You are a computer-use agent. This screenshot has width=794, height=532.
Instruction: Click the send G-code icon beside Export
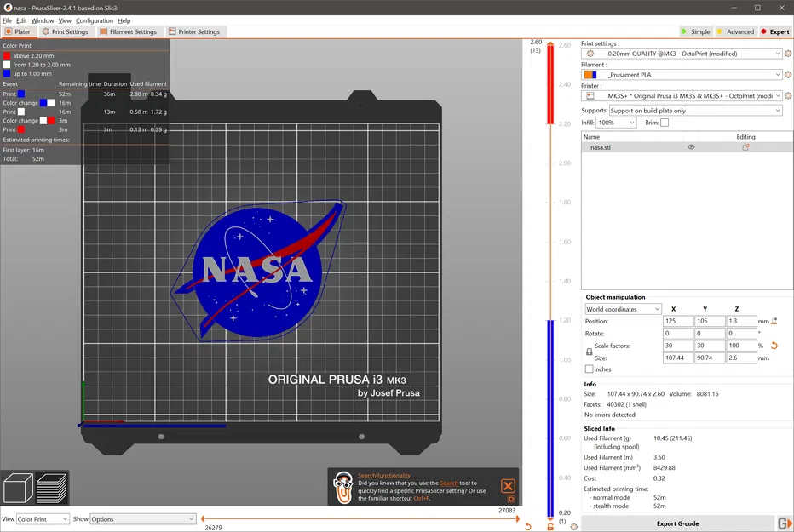pos(784,523)
